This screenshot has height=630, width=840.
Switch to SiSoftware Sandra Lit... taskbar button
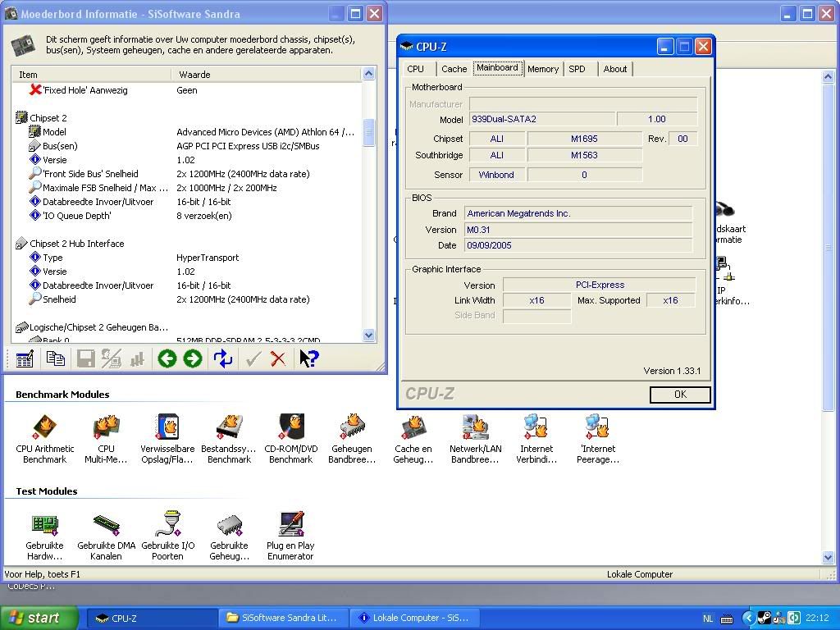283,618
